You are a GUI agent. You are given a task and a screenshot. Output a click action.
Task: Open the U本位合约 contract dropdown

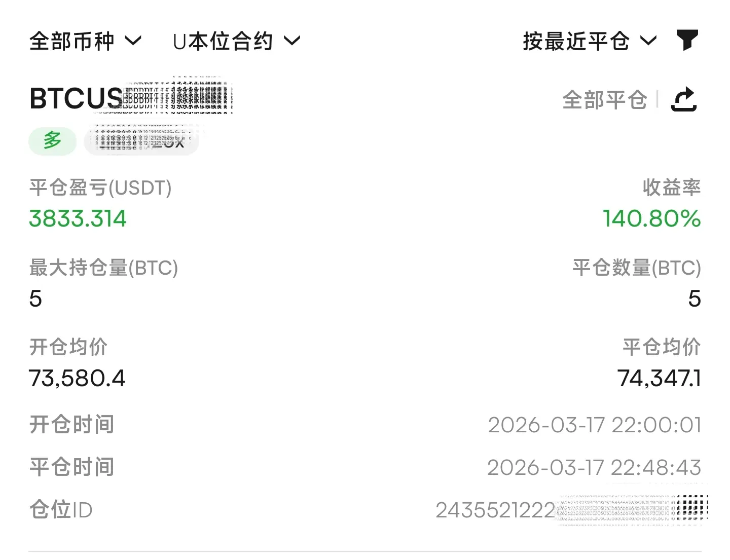pos(236,41)
